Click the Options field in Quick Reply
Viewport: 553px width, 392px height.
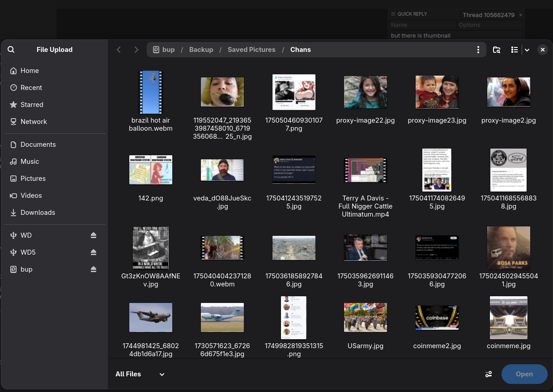coord(490,25)
